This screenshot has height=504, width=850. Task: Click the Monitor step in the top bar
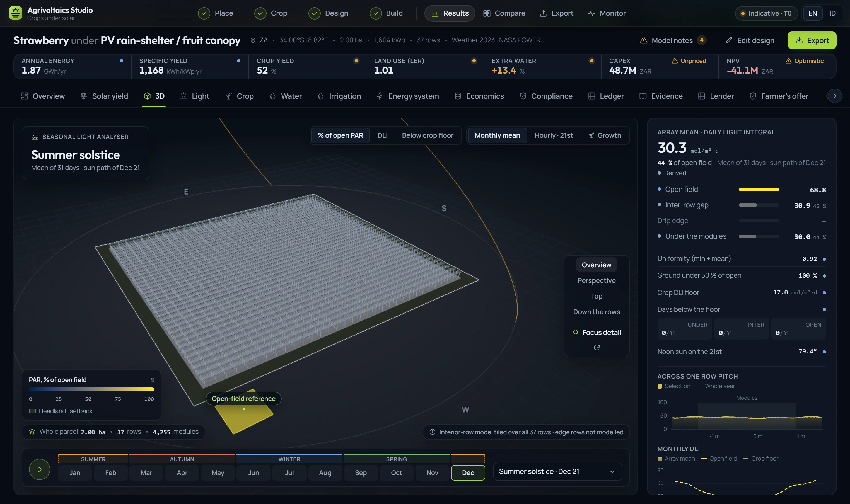pos(607,13)
